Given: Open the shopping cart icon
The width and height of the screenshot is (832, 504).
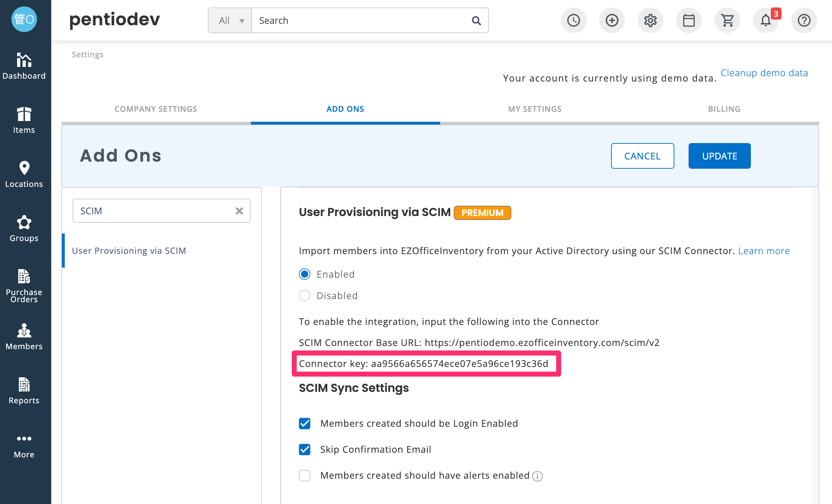Looking at the screenshot, I should 727,20.
